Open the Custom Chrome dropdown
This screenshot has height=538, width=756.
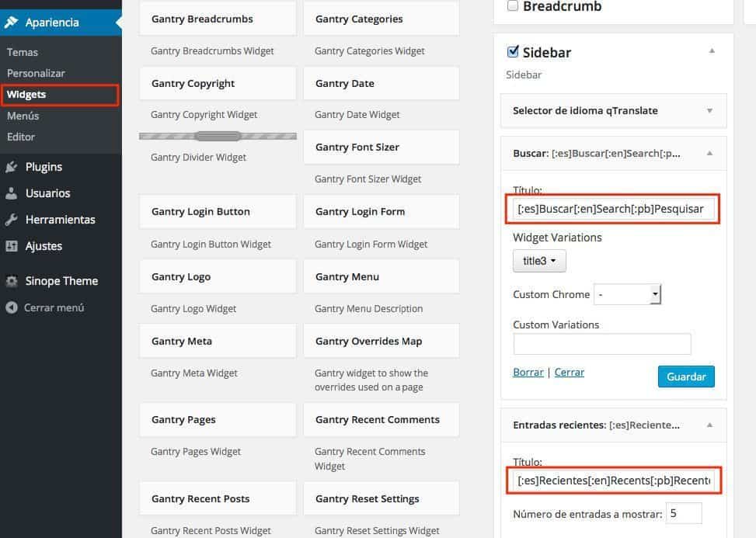[627, 294]
